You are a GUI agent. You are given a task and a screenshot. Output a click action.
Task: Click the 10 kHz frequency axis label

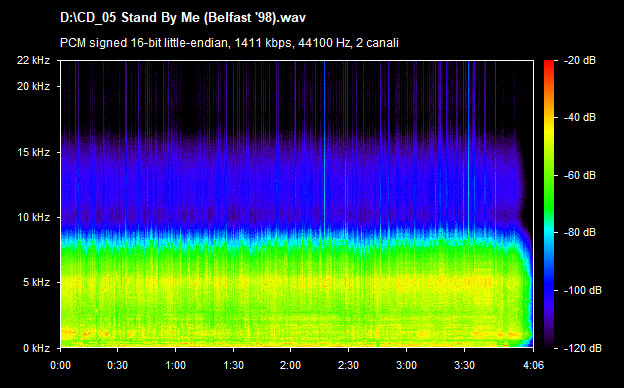tap(33, 218)
